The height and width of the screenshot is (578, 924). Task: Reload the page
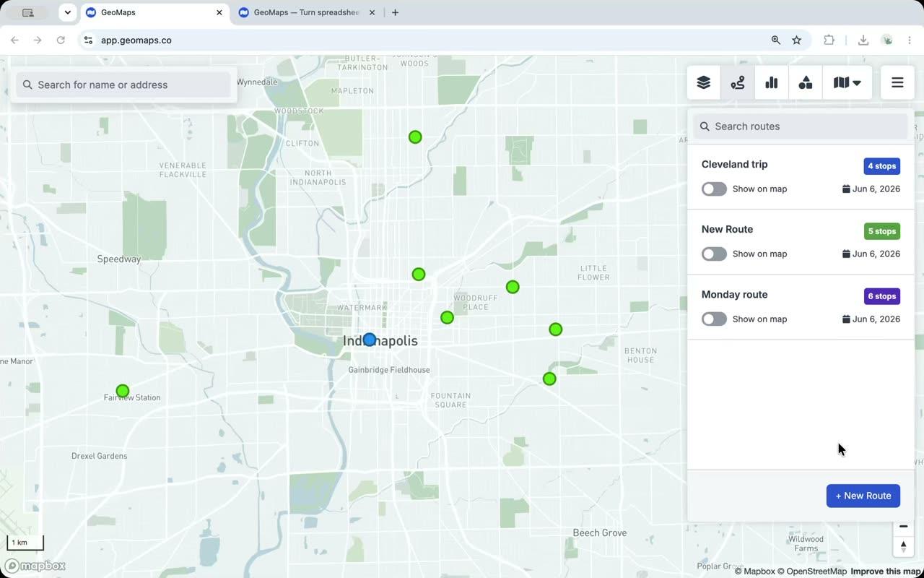pos(61,40)
